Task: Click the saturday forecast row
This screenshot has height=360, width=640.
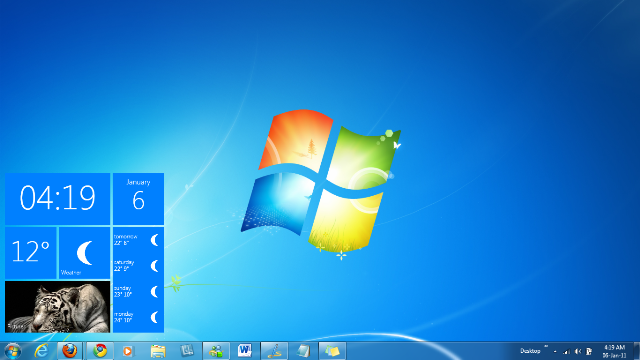Action: click(138, 266)
